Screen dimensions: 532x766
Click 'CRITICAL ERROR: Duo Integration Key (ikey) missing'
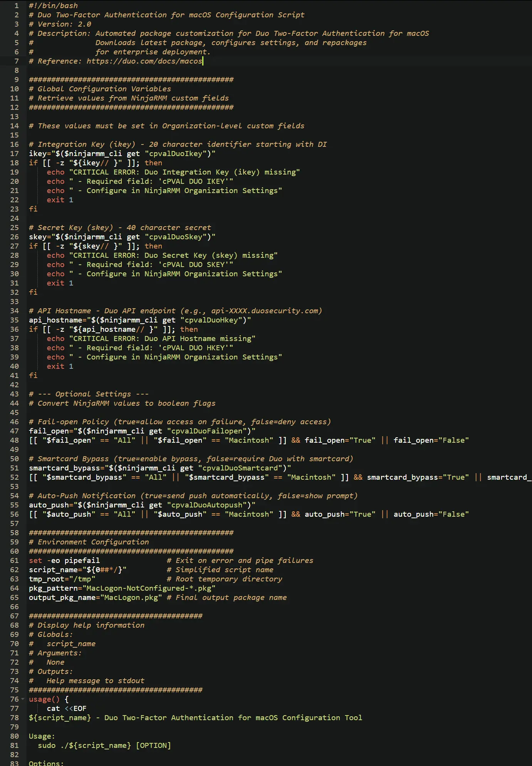(185, 172)
